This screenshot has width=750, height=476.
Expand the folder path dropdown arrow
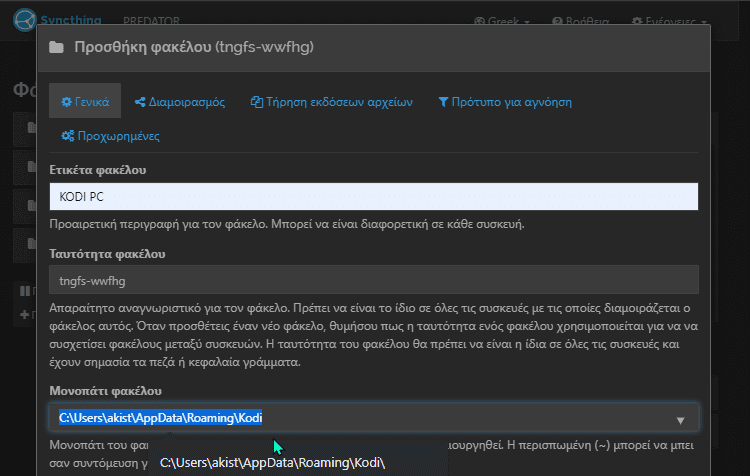pos(680,420)
